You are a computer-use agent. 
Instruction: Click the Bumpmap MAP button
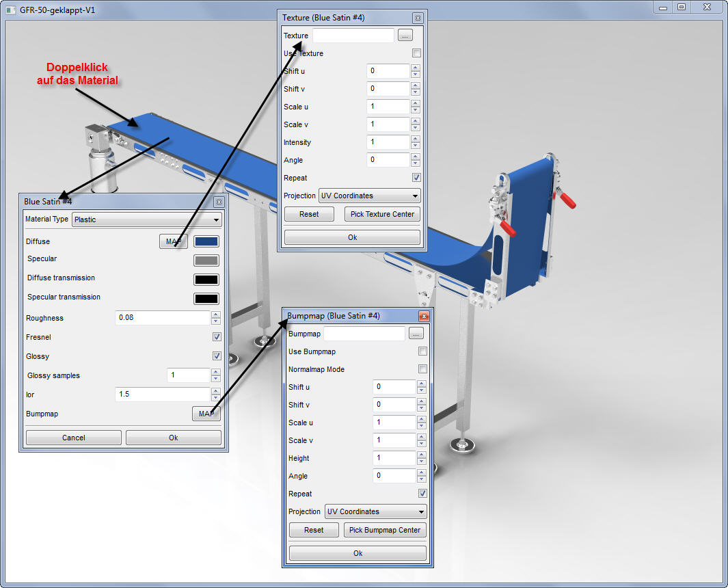click(206, 414)
